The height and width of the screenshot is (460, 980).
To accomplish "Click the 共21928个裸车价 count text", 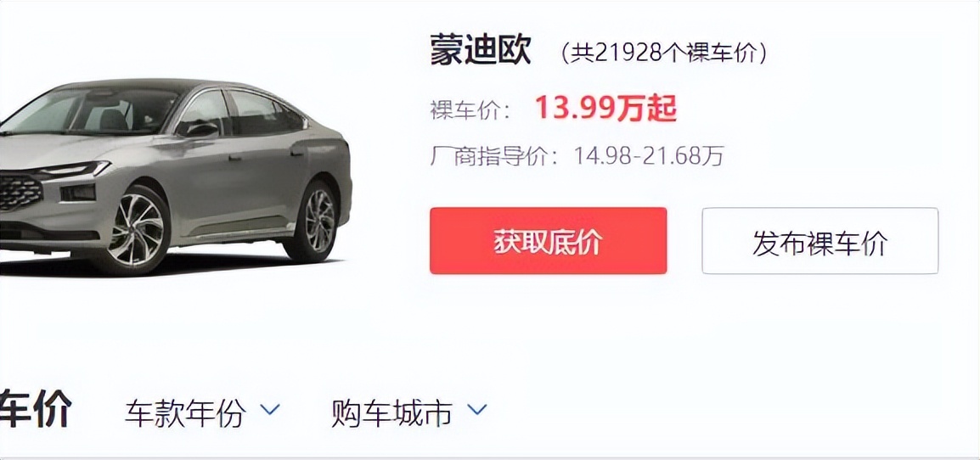I will pyautogui.click(x=664, y=53).
